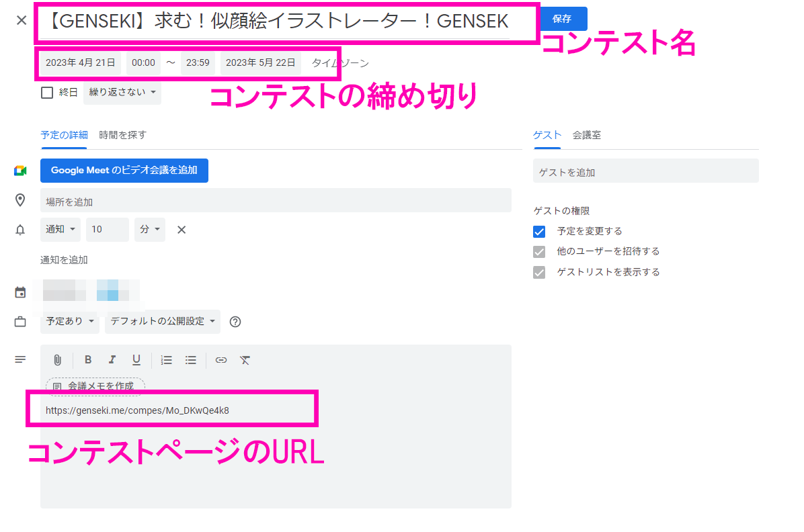Apply bold formatting to description
Screen dimensions: 804x532
pos(87,360)
